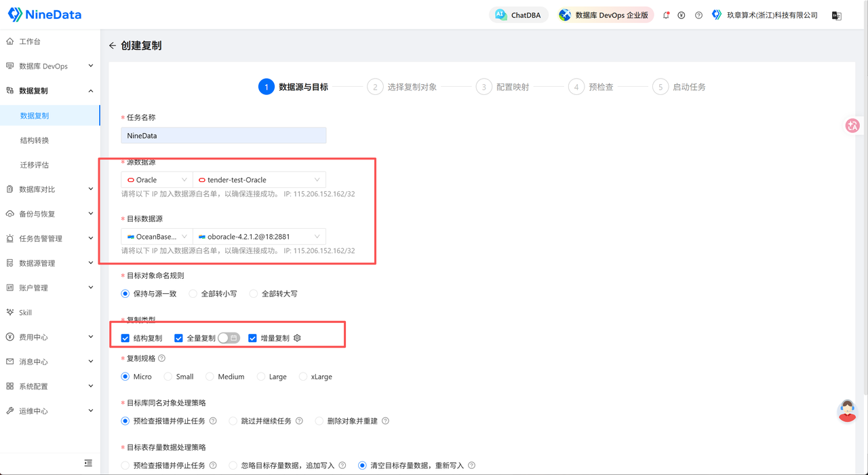This screenshot has width=868, height=475.
Task: Click help icon next to 复制规格
Action: [161, 358]
